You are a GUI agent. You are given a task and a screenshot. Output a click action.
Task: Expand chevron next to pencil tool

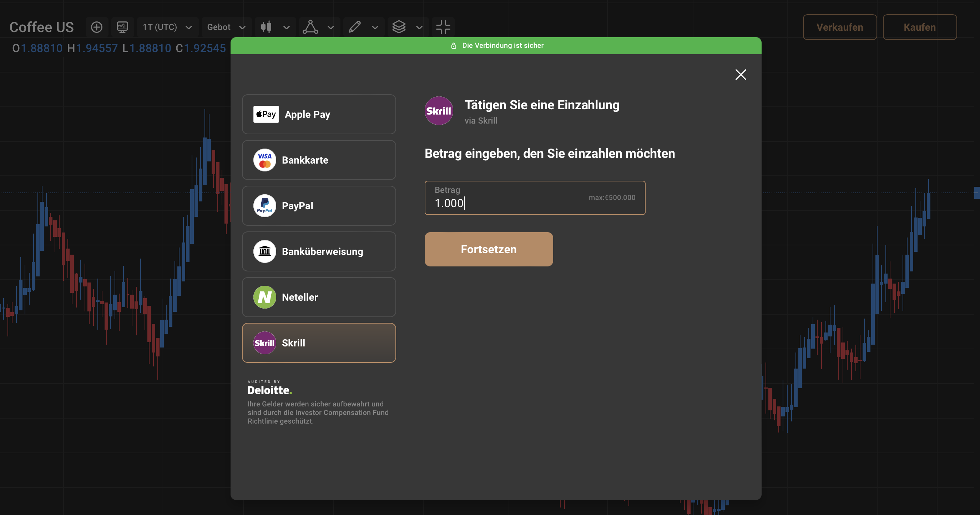375,27
